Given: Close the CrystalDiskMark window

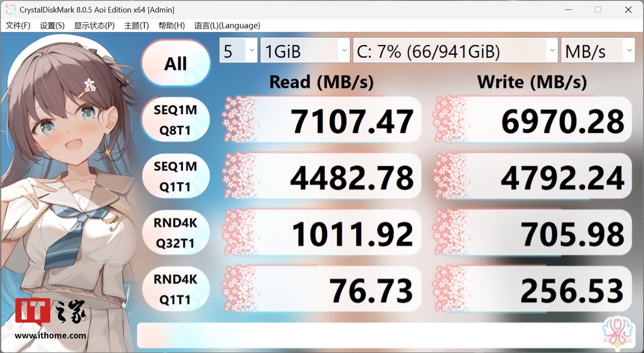Looking at the screenshot, I should (x=628, y=10).
